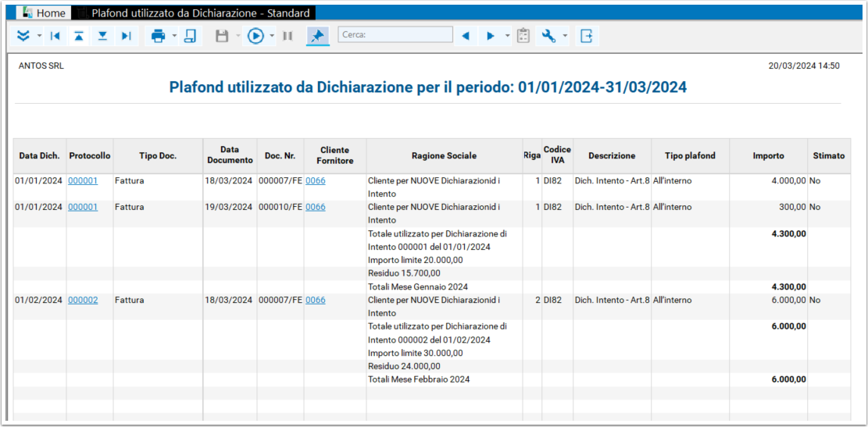868x427 pixels.
Task: Go to next page of the report
Action: [102, 36]
